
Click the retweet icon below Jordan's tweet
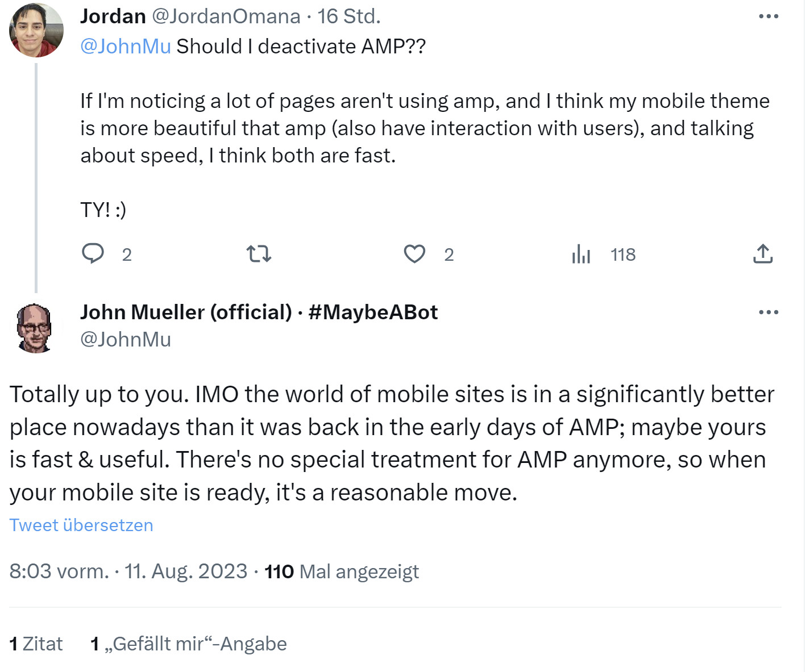[x=260, y=254]
